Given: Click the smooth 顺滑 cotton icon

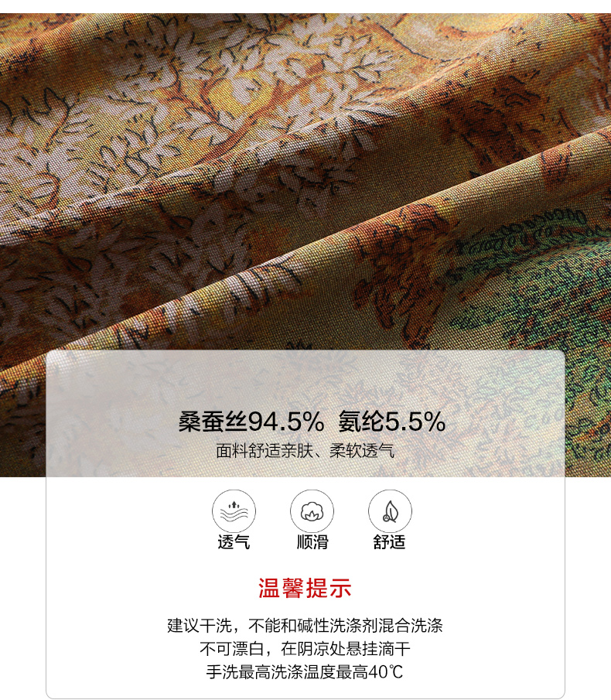Looking at the screenshot, I should (312, 511).
